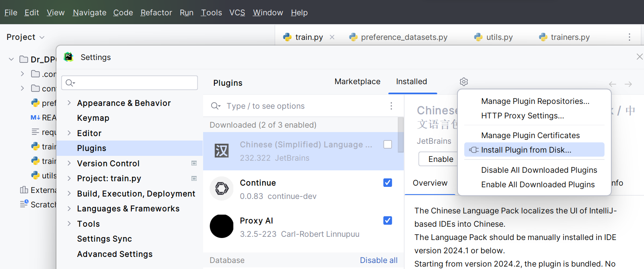Expand Project: train.py settings section
644x269 pixels.
pos(69,178)
